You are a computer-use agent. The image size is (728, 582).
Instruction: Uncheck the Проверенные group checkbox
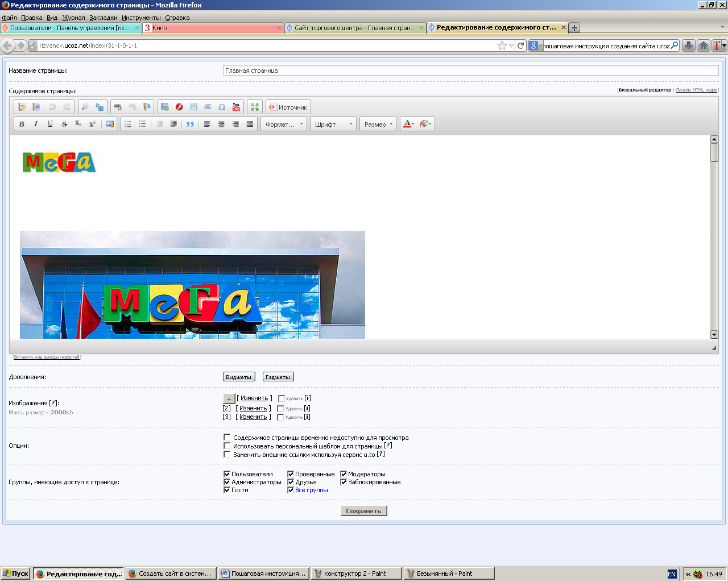pos(291,474)
